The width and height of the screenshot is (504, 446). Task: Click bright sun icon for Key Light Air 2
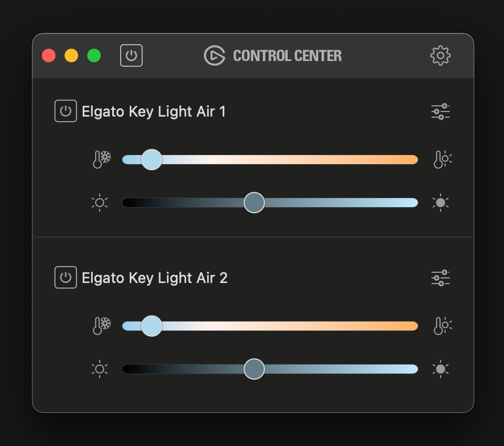click(x=441, y=369)
